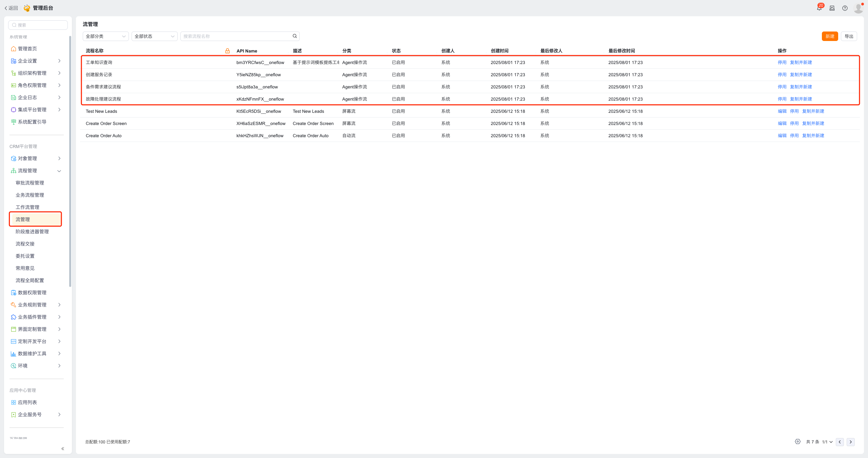The image size is (868, 458).
Task: Collapse the sidebar with the double-arrow icon
Action: (63, 449)
